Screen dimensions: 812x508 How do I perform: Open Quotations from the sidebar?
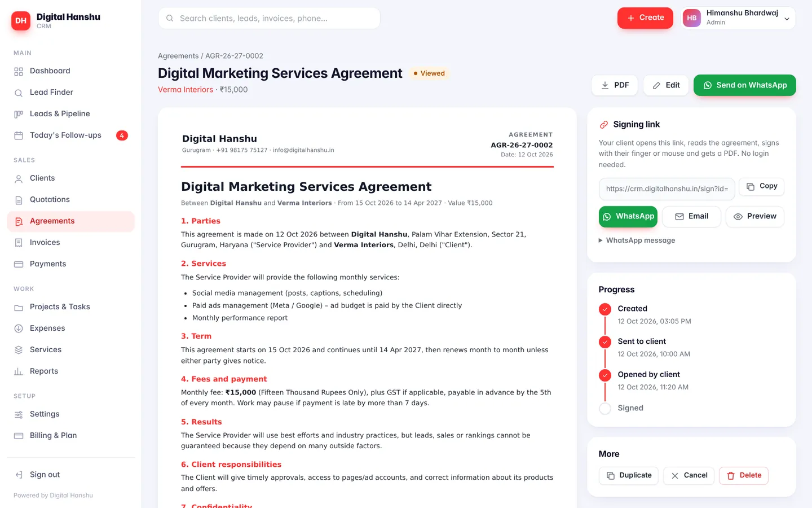coord(71,200)
